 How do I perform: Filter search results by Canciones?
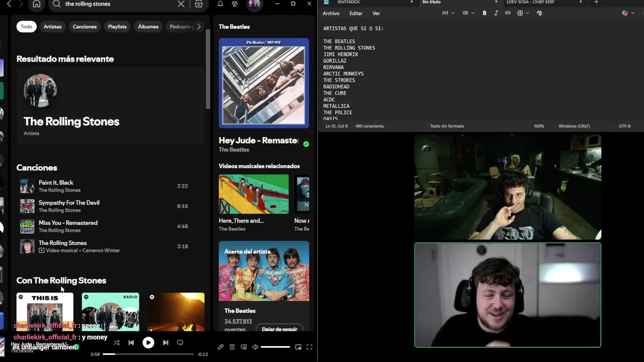click(85, 27)
